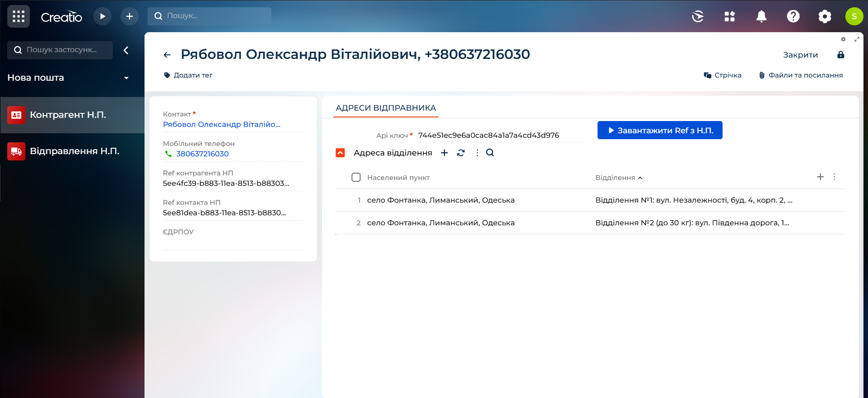
Task: Toggle the select-all checkbox in table header
Action: (356, 177)
